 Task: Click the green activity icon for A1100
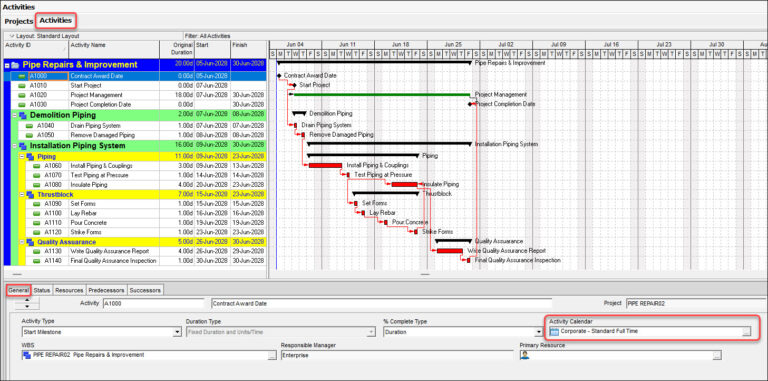click(x=36, y=213)
